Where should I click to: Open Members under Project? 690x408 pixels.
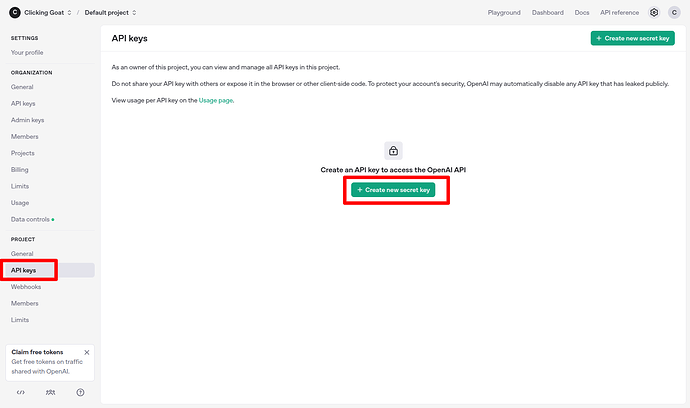click(x=25, y=303)
